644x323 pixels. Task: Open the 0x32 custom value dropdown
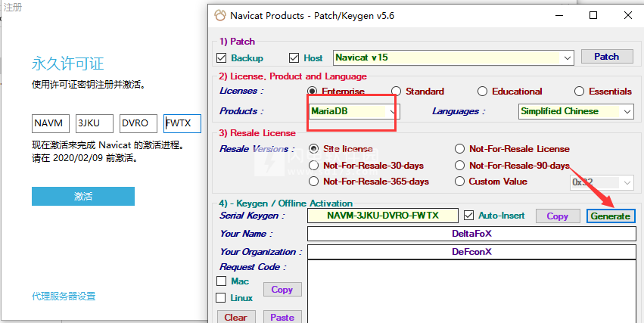pyautogui.click(x=602, y=182)
